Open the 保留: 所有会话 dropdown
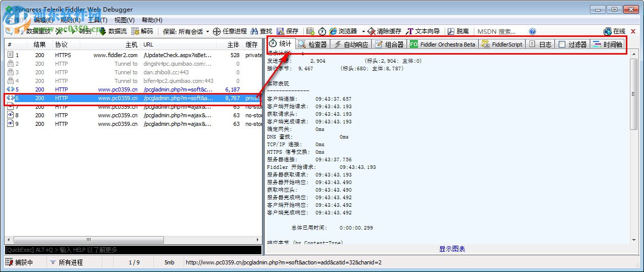 pyautogui.click(x=186, y=31)
